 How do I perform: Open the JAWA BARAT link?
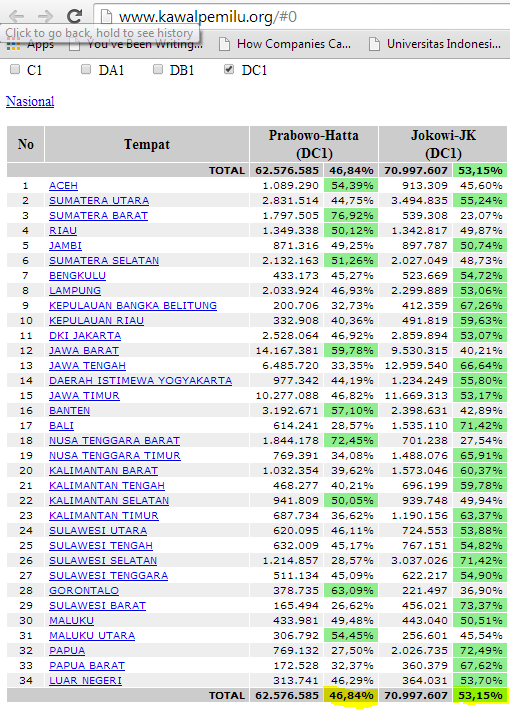[84, 350]
